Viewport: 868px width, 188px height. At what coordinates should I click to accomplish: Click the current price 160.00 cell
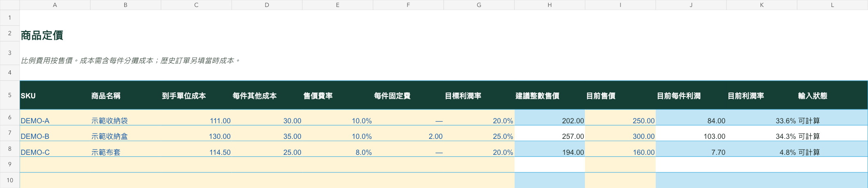pos(621,149)
